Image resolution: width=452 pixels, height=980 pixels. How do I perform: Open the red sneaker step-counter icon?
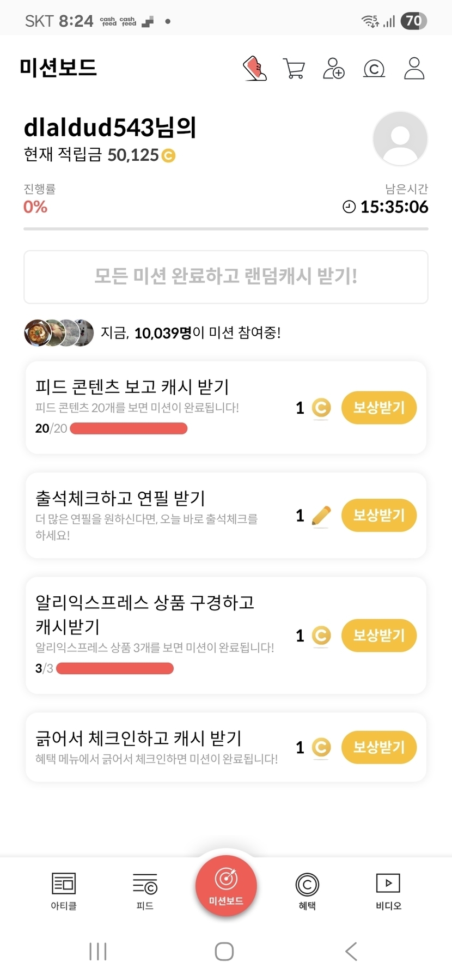point(254,69)
